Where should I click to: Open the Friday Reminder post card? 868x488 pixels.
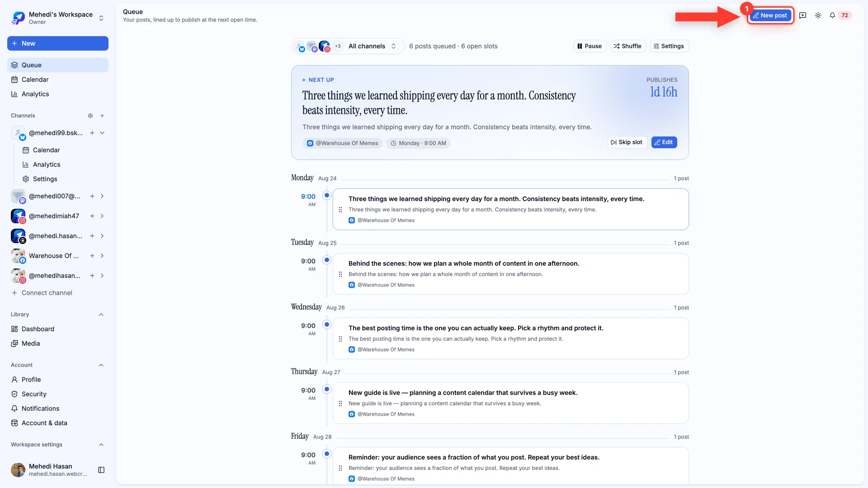[x=510, y=467]
